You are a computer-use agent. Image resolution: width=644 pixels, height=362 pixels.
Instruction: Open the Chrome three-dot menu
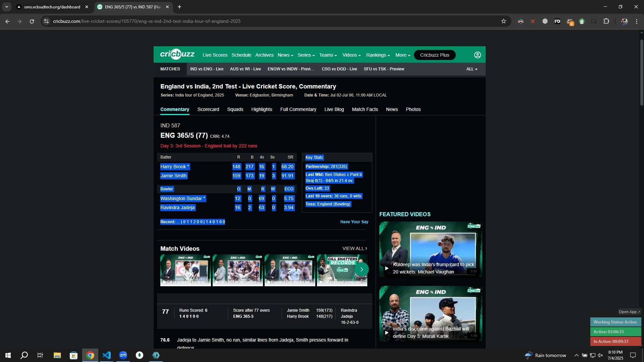636,21
